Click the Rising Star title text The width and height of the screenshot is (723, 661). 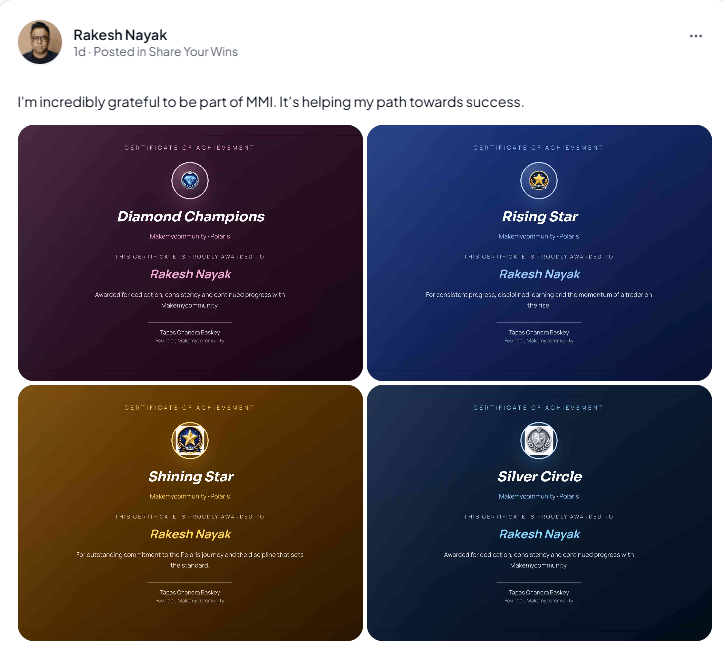pos(539,216)
